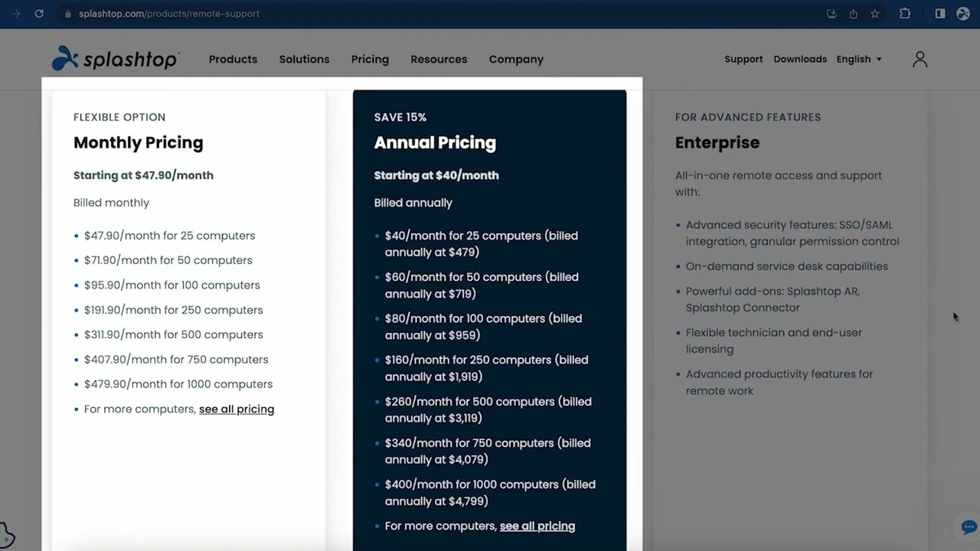Image resolution: width=980 pixels, height=551 pixels.
Task: Open the browser profile avatar
Action: click(x=963, y=14)
